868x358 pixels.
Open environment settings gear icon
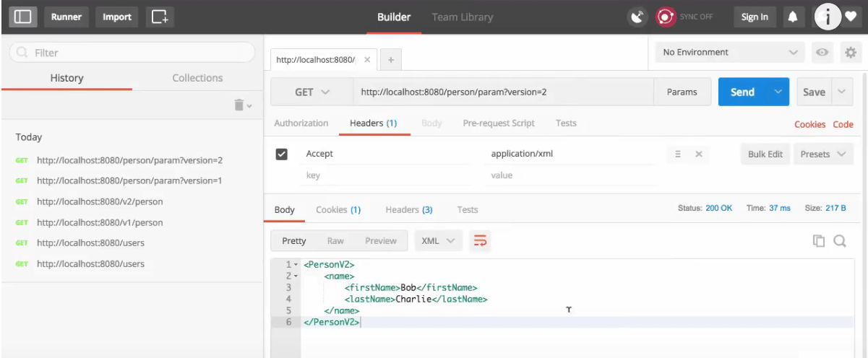850,53
